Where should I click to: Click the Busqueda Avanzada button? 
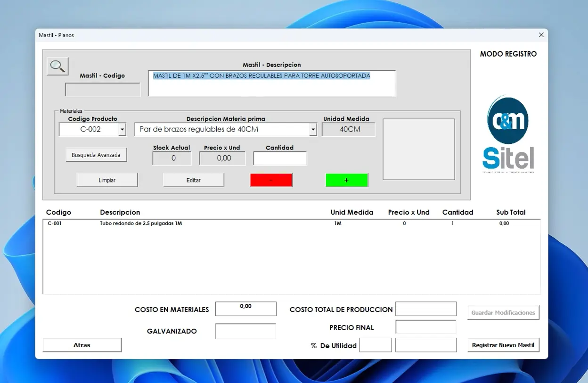coord(96,155)
